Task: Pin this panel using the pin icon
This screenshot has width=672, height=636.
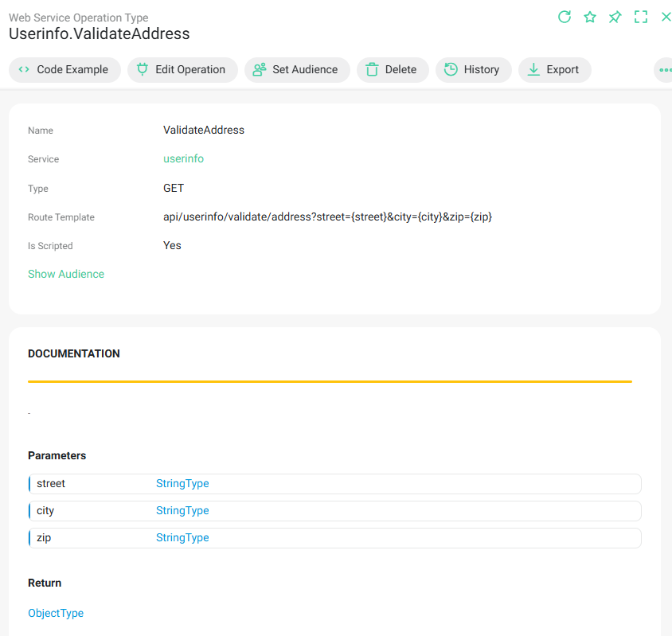Action: (615, 17)
